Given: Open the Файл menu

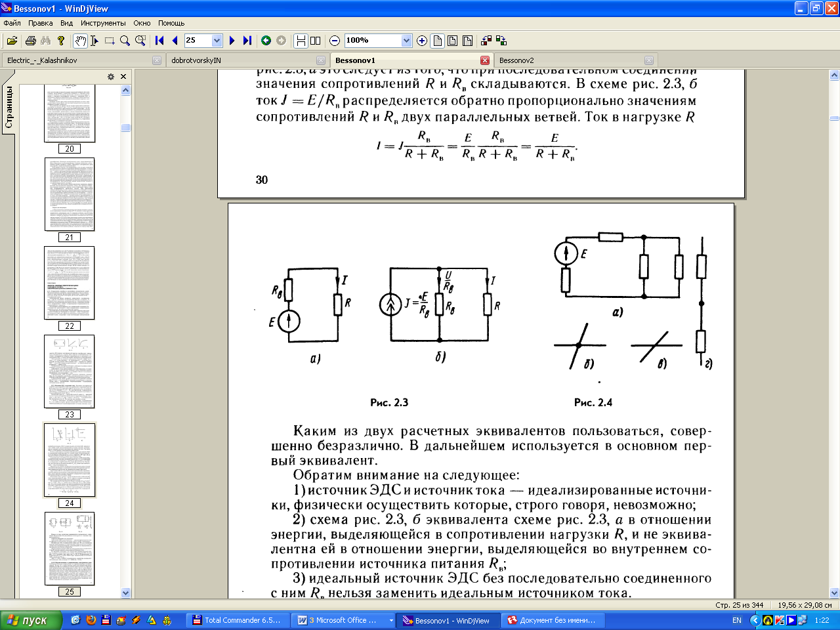Looking at the screenshot, I should pyautogui.click(x=12, y=23).
